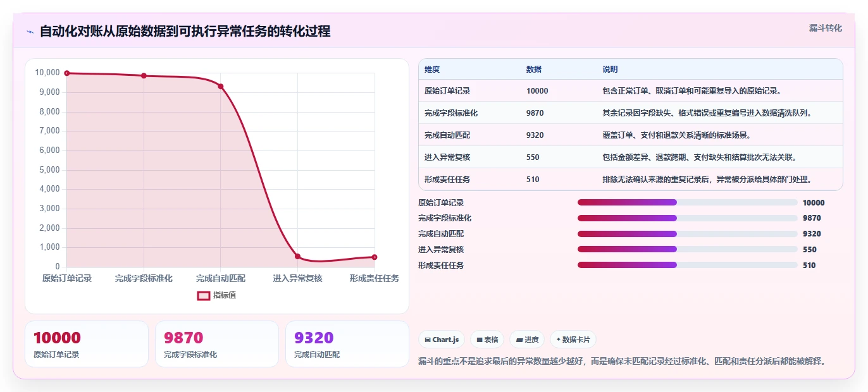The width and height of the screenshot is (868, 392).
Task: Click the 进入异常复核 progress bar with value 550
Action: point(687,250)
